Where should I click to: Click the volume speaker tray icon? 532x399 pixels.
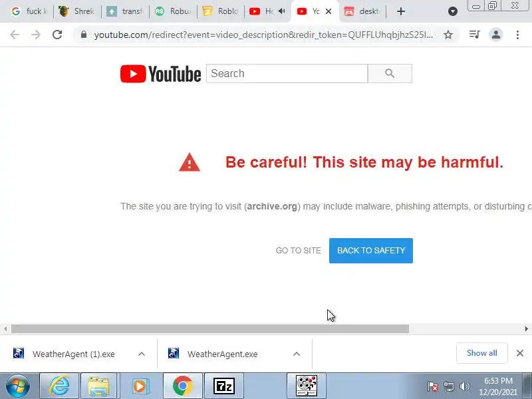pyautogui.click(x=464, y=386)
